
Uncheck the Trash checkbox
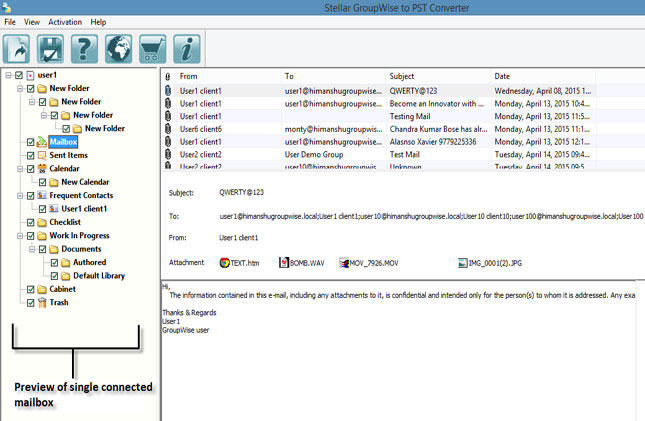(x=30, y=303)
